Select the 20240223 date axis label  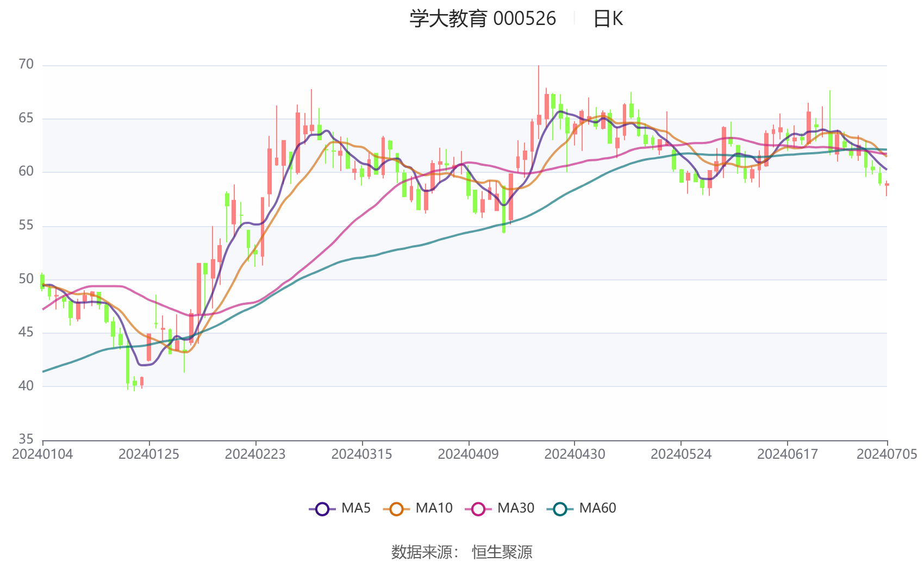click(255, 454)
